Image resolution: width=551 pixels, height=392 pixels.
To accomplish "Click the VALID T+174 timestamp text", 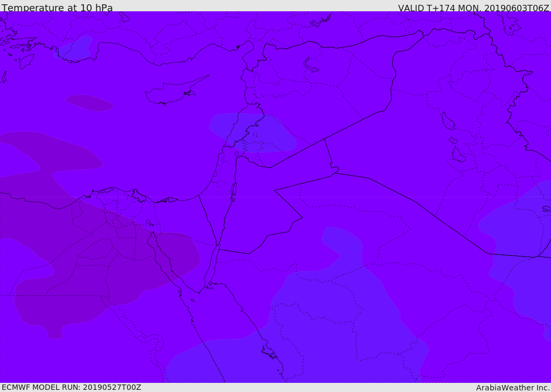I will [x=474, y=8].
